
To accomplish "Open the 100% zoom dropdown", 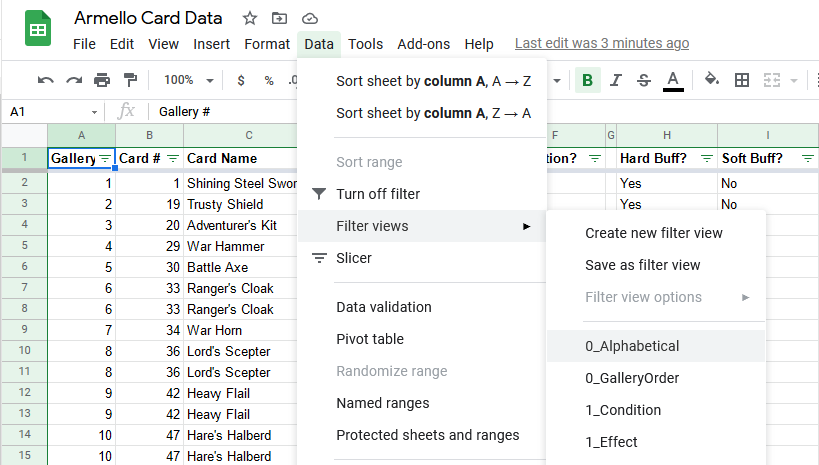I will tap(188, 80).
